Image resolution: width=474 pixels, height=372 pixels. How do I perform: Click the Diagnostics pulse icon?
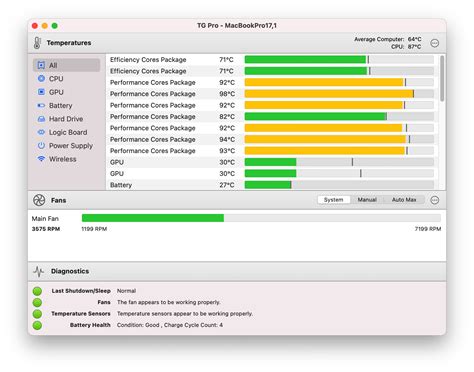pos(39,271)
